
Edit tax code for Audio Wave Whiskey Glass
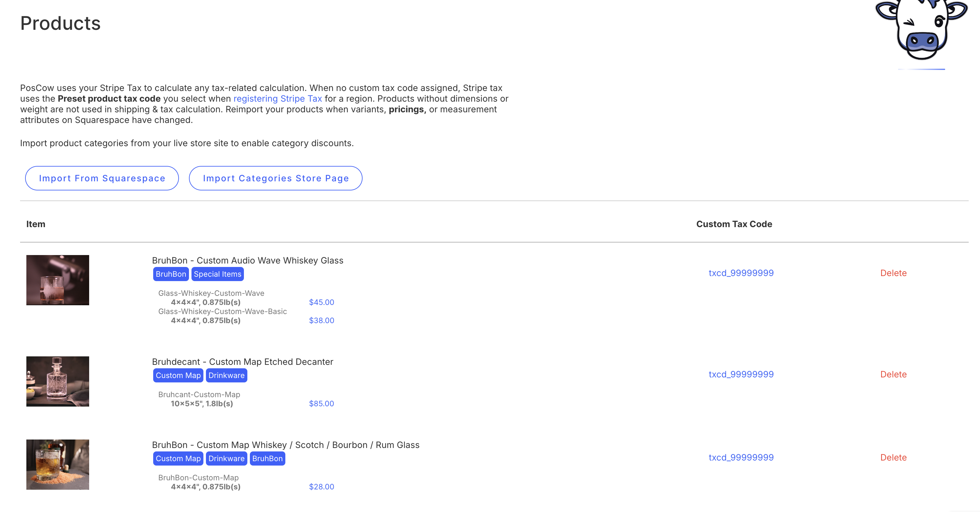(x=741, y=273)
